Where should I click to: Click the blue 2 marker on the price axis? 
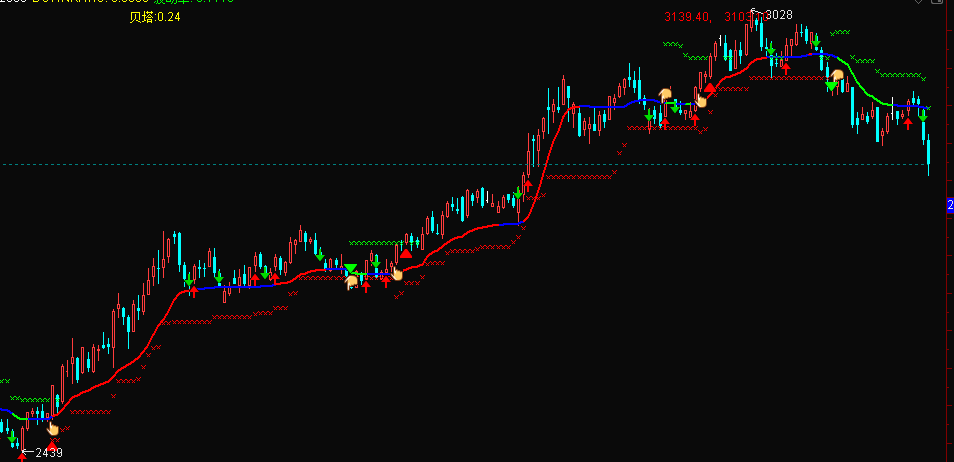coord(950,205)
